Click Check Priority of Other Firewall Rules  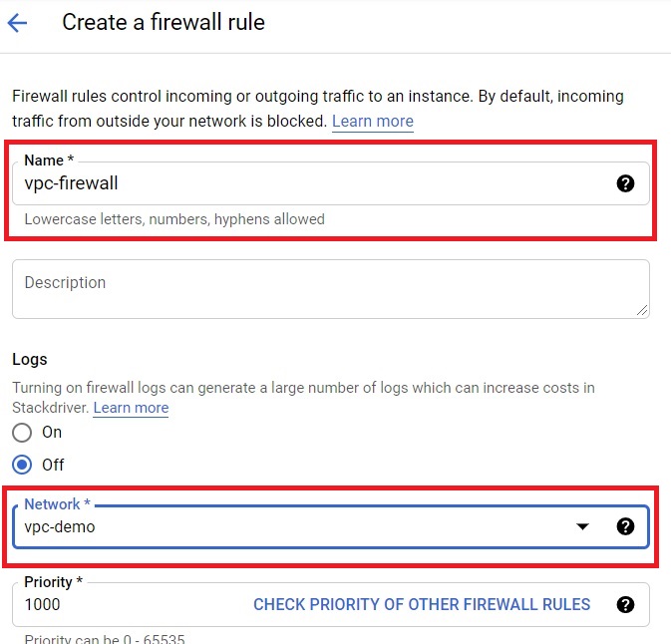pyautogui.click(x=422, y=605)
